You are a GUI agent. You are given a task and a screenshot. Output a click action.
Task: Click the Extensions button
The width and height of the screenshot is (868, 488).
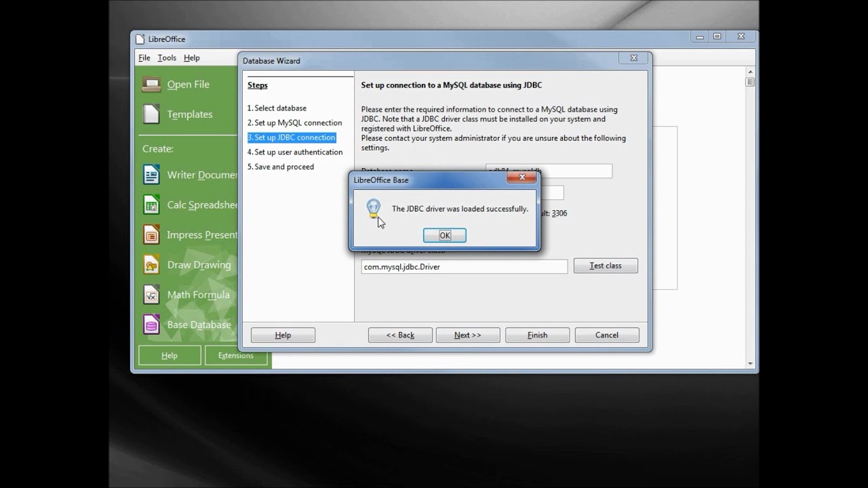click(x=235, y=355)
